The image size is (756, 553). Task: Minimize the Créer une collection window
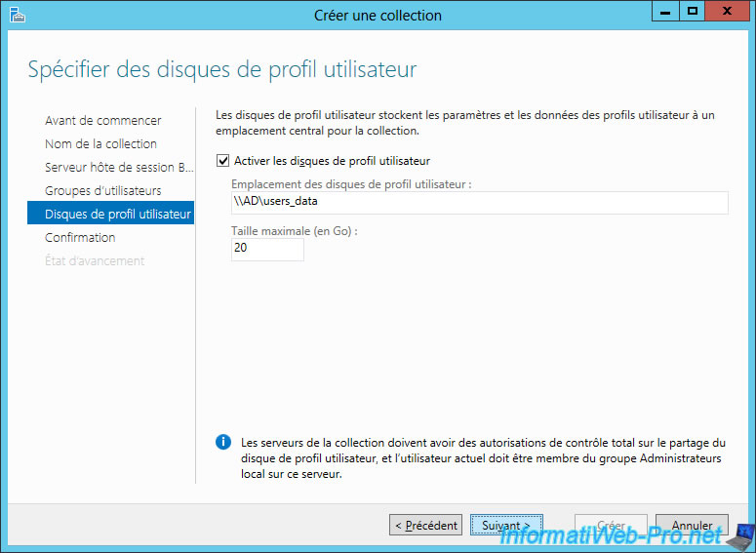click(x=665, y=11)
